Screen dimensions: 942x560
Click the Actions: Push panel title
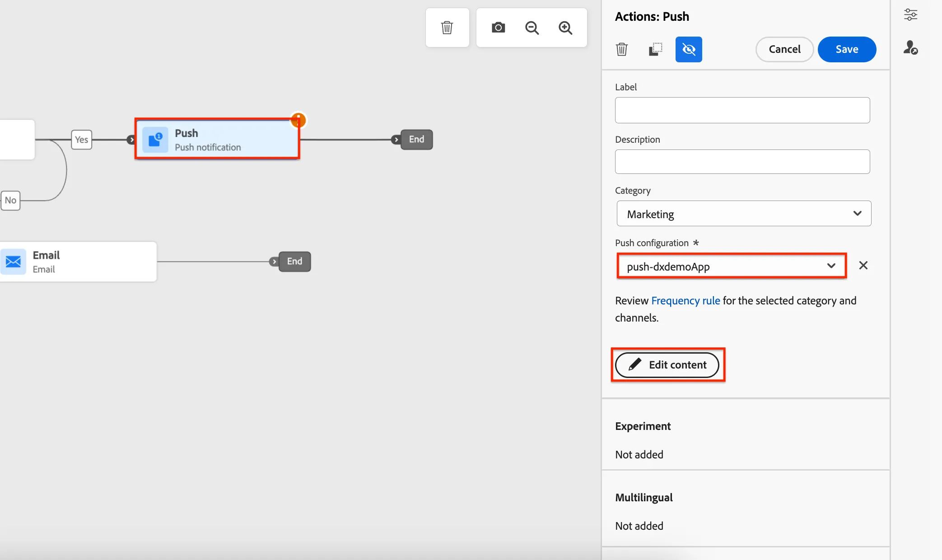(652, 17)
